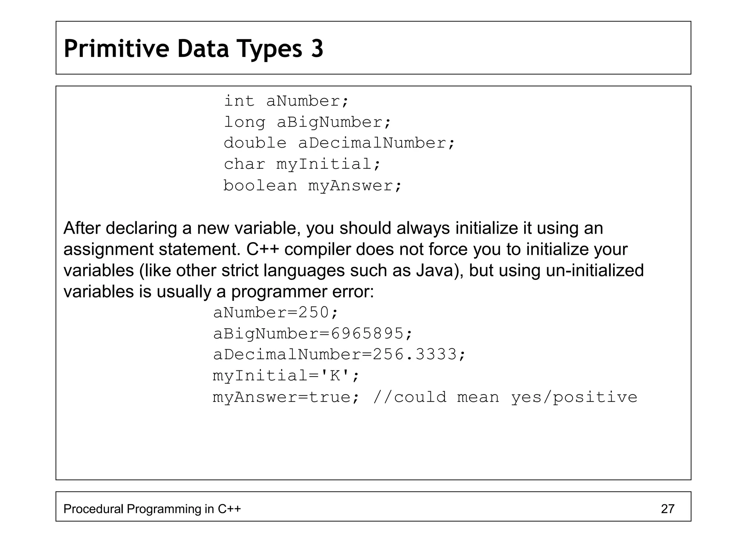
Task: Click the assignment "myInitial='K';"
Action: (x=286, y=376)
